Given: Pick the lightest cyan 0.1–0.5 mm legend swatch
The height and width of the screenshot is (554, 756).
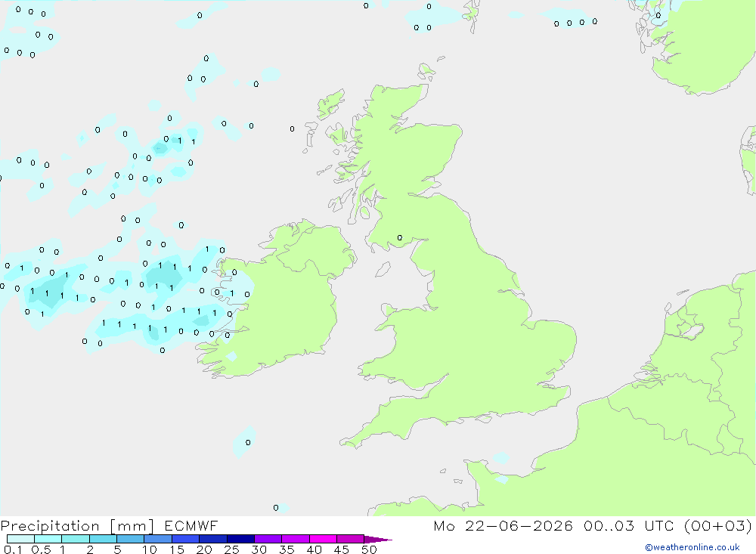Looking at the screenshot, I should coord(20,539).
